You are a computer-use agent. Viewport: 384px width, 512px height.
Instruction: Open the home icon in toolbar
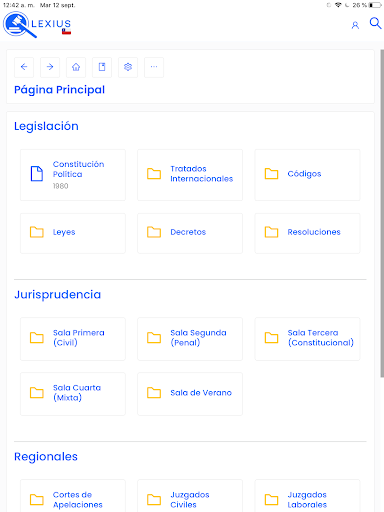click(x=76, y=67)
